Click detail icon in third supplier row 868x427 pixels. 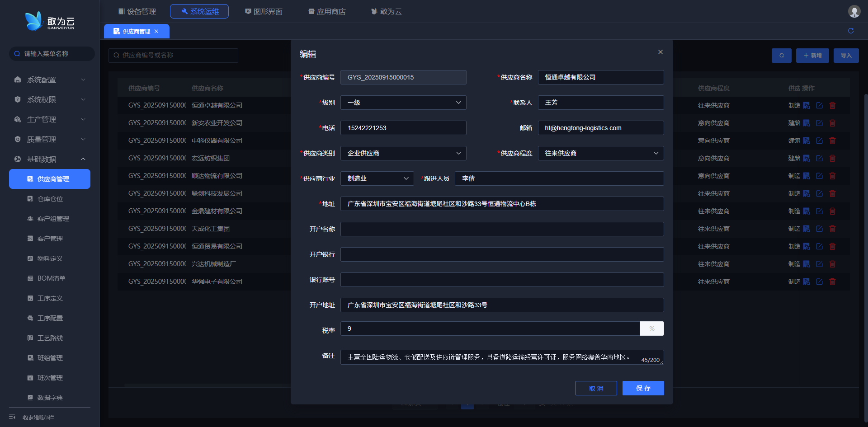pyautogui.click(x=807, y=141)
